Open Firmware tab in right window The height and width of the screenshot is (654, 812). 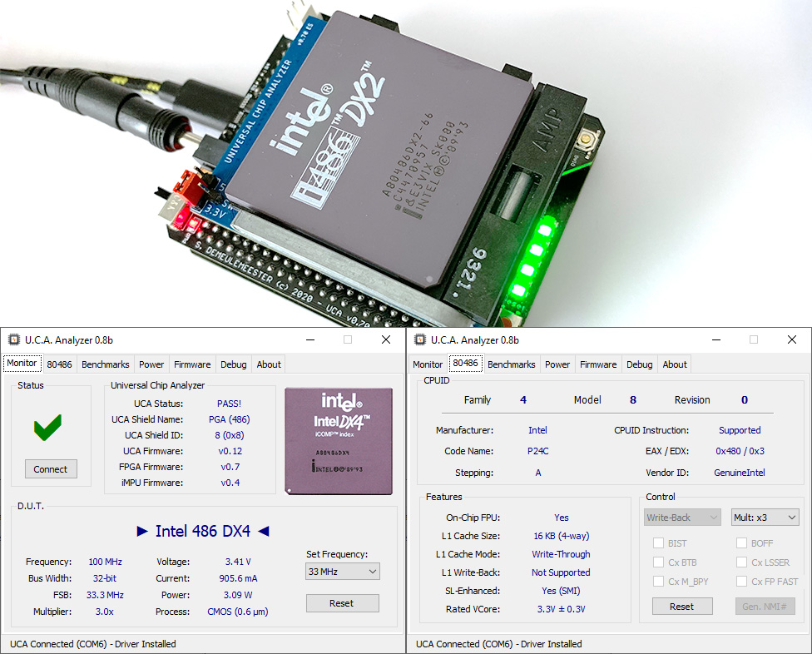tap(598, 364)
